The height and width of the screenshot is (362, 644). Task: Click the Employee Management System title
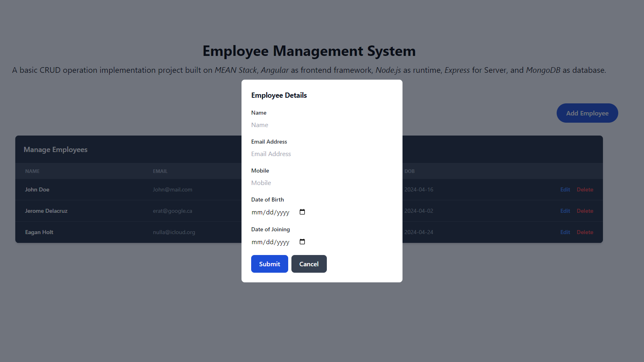pyautogui.click(x=309, y=51)
